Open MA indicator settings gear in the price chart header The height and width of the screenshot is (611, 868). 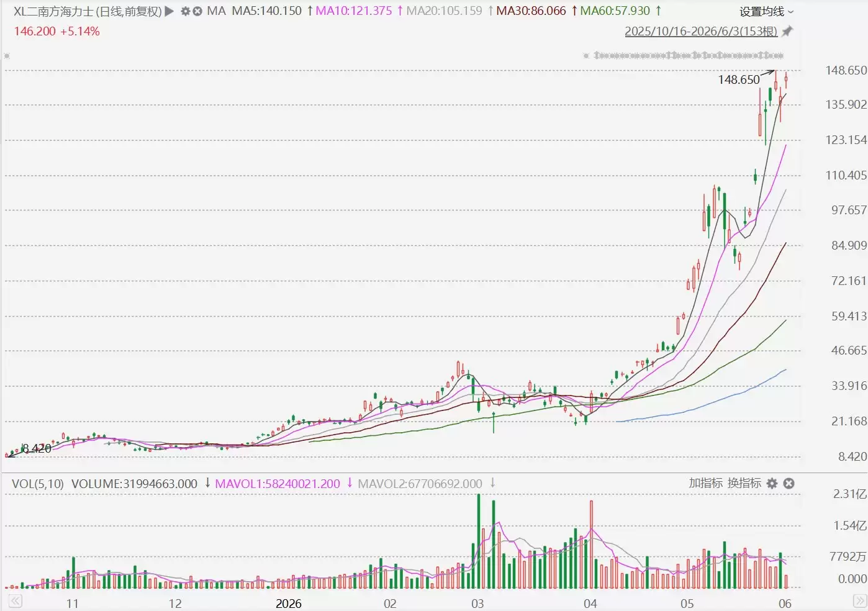point(186,11)
